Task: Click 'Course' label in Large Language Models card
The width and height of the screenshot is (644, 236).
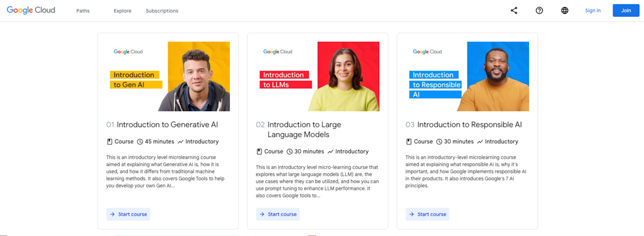Action: click(x=274, y=151)
